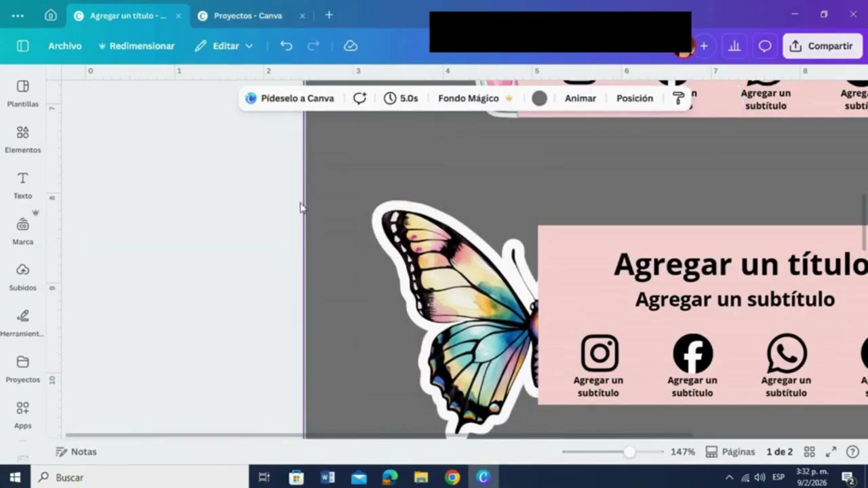
Task: Open the Páginas pages view
Action: [x=730, y=451]
